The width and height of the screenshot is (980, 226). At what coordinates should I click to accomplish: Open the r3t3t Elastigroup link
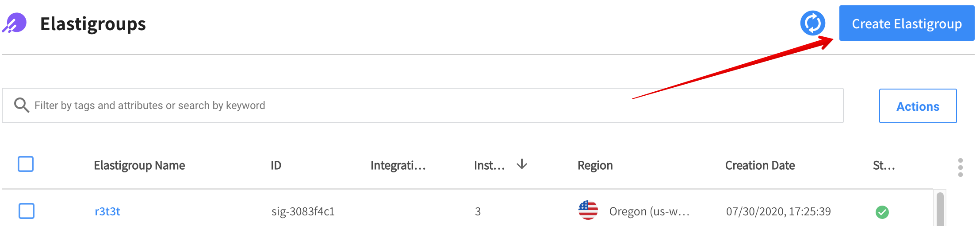click(x=107, y=211)
